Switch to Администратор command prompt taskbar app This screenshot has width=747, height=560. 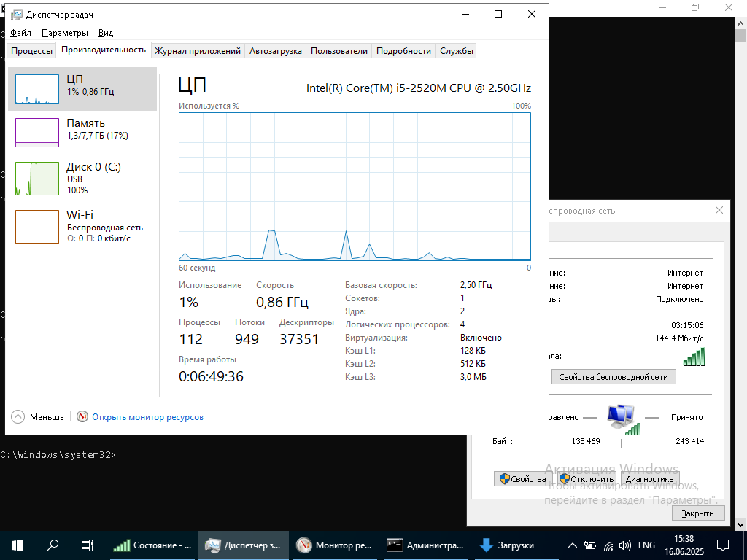click(425, 545)
